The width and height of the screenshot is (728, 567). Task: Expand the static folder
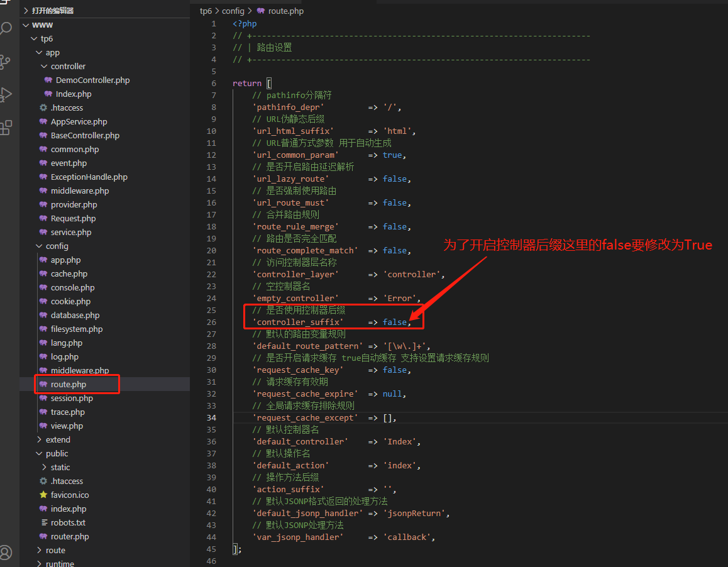coord(44,467)
